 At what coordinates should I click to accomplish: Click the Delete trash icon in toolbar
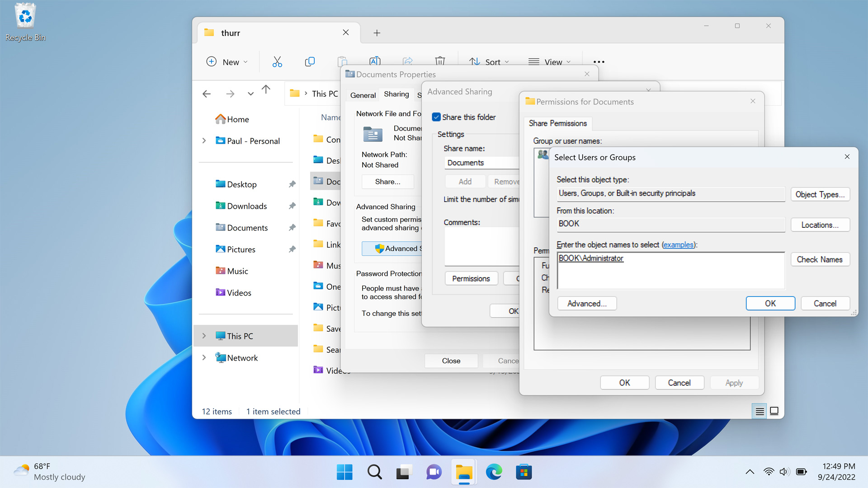(x=440, y=61)
